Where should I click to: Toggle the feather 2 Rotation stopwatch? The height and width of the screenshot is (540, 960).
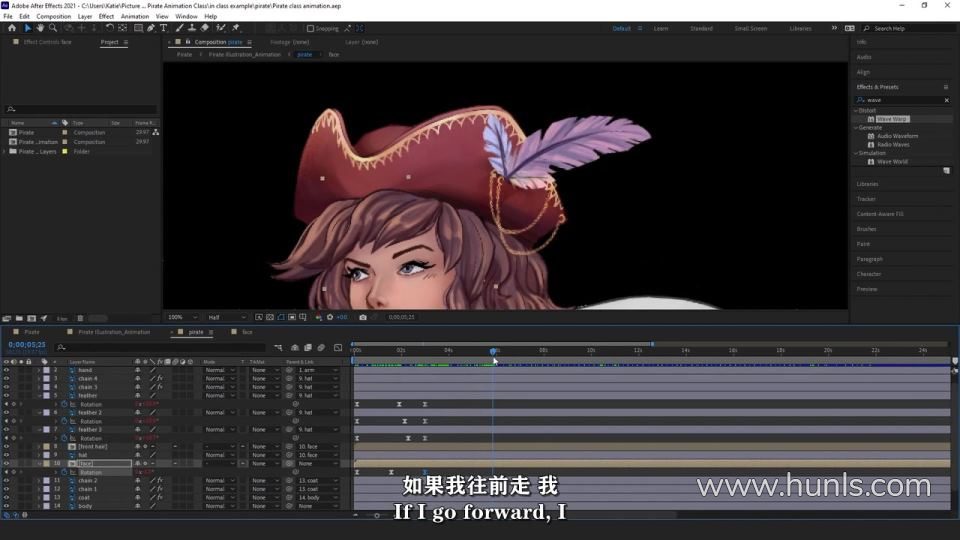[64, 421]
